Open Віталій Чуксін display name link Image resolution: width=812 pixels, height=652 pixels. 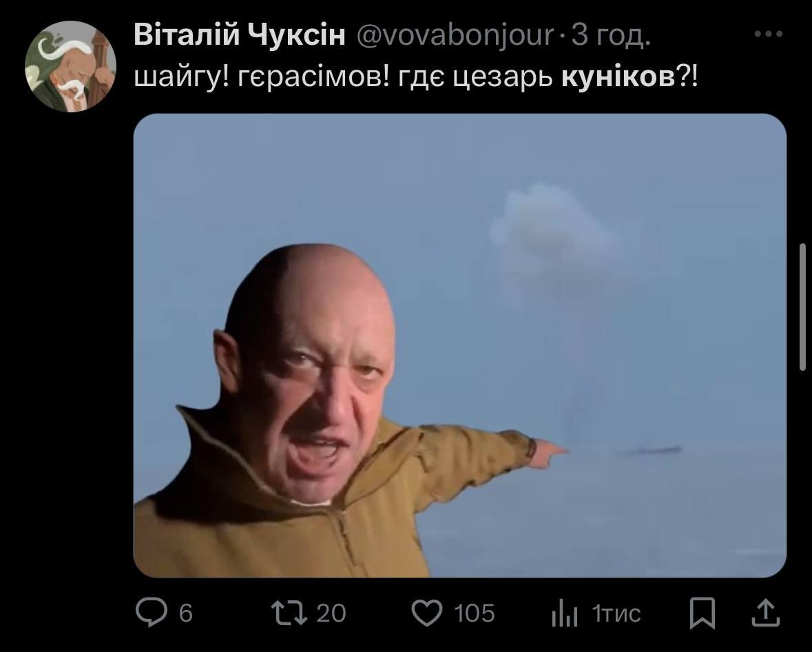click(239, 35)
